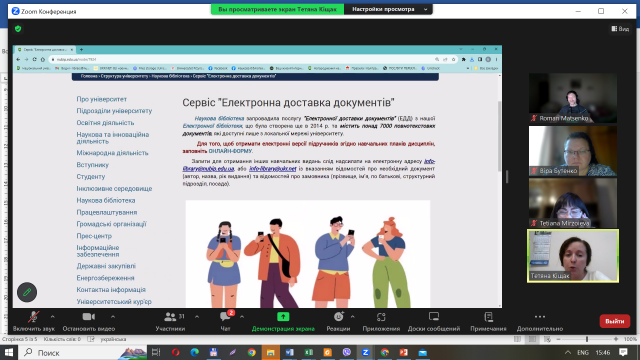
Task: Click Студенту sidebar link
Action: 91,177
